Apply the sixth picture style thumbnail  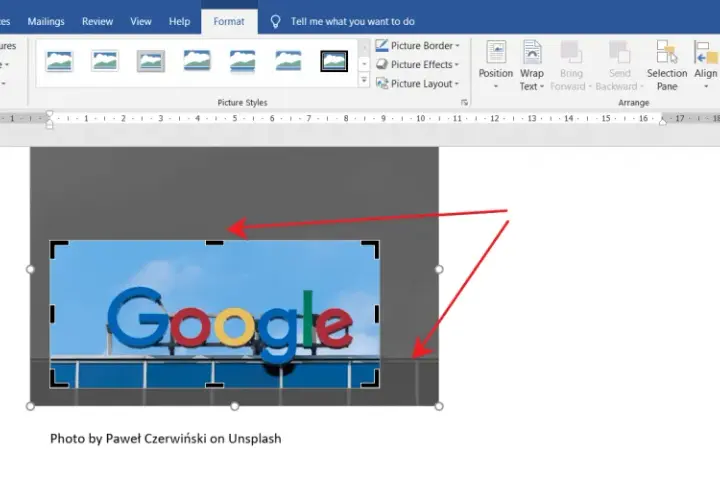[288, 61]
